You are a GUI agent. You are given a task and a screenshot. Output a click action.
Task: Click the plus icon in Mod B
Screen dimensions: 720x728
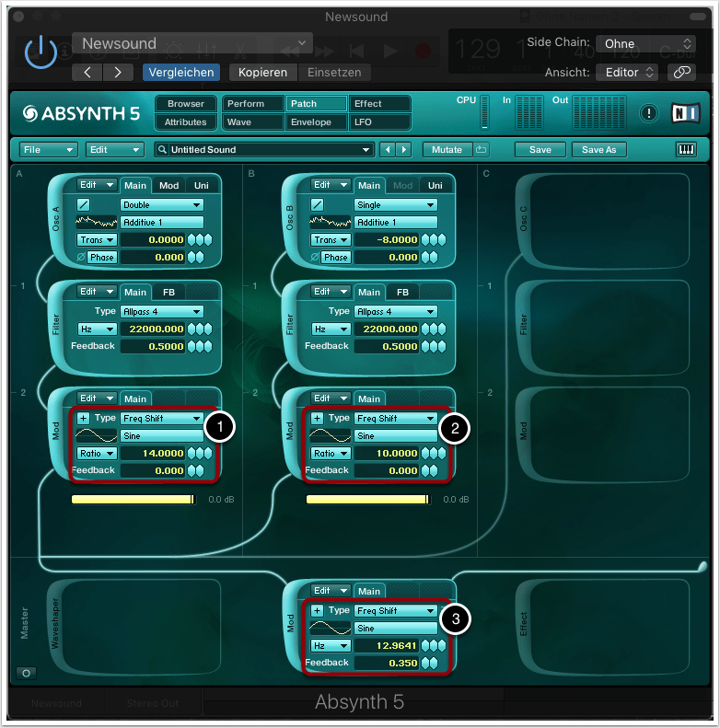tap(317, 419)
